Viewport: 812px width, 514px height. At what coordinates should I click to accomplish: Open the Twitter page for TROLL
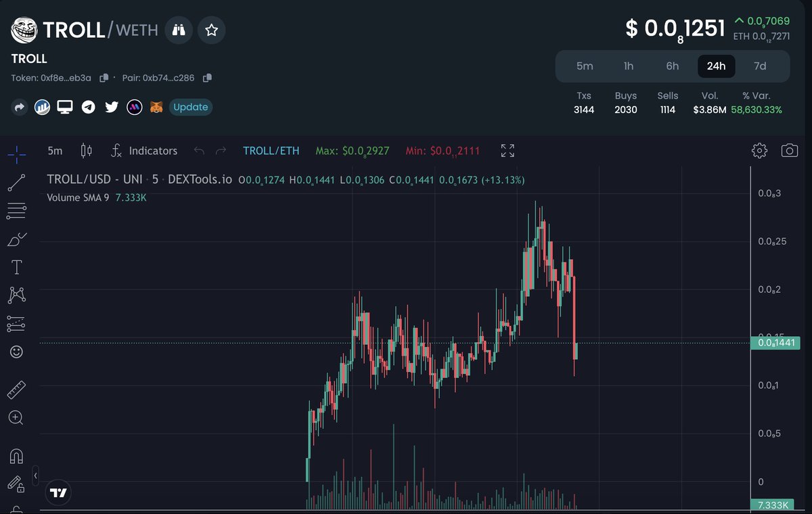[x=111, y=107]
